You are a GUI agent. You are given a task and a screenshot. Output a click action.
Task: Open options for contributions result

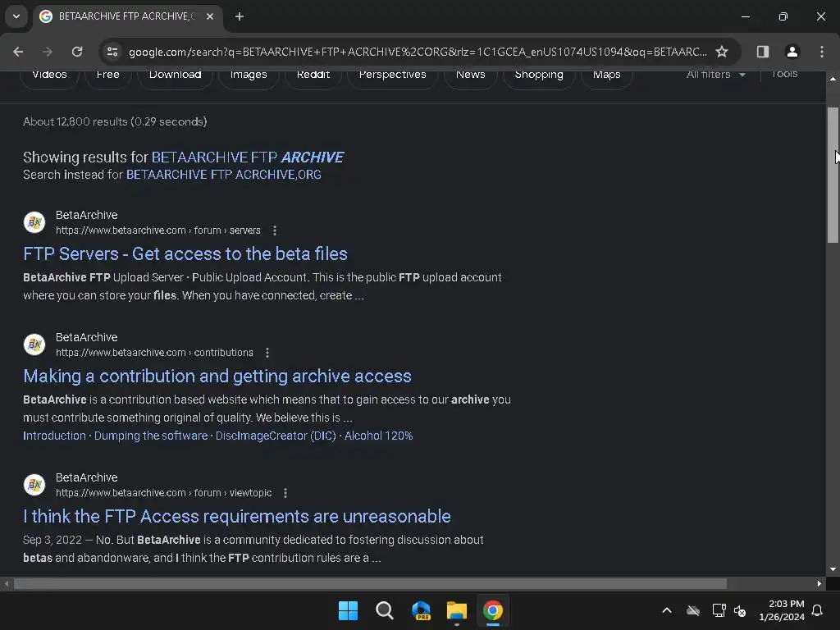tap(267, 353)
